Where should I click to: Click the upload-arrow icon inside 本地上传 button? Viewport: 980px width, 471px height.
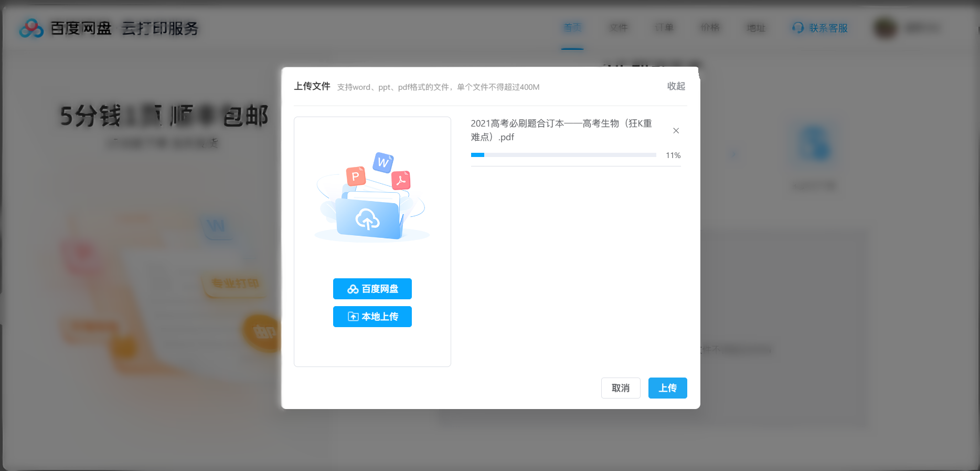coord(354,317)
